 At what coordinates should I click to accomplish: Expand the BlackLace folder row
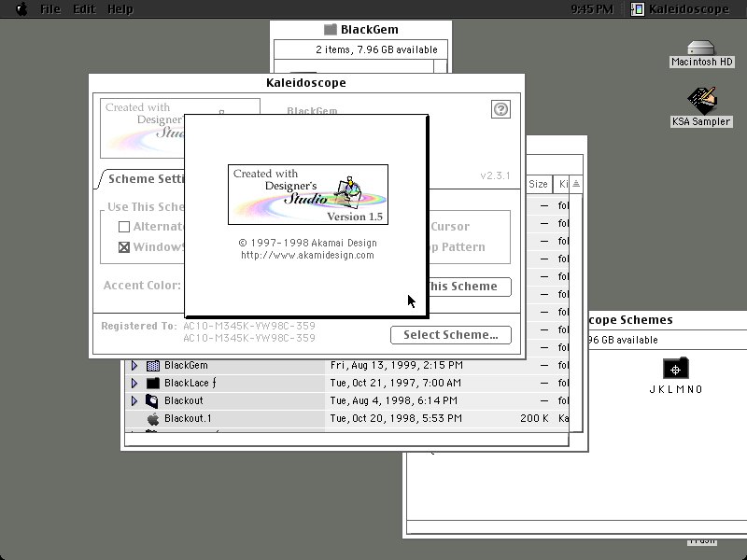point(134,383)
